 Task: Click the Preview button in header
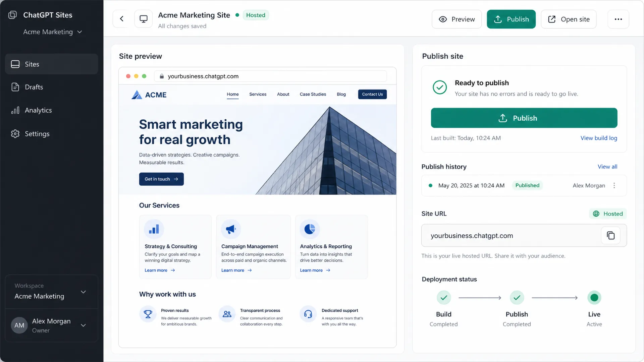click(x=457, y=19)
